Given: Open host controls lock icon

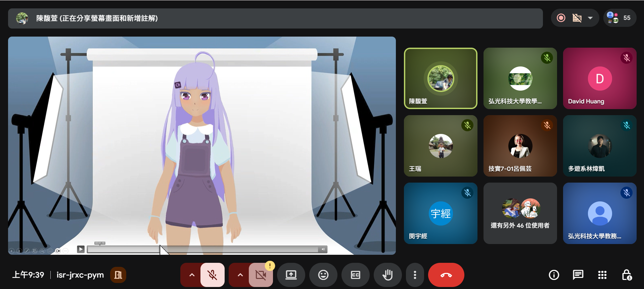Looking at the screenshot, I should (627, 275).
